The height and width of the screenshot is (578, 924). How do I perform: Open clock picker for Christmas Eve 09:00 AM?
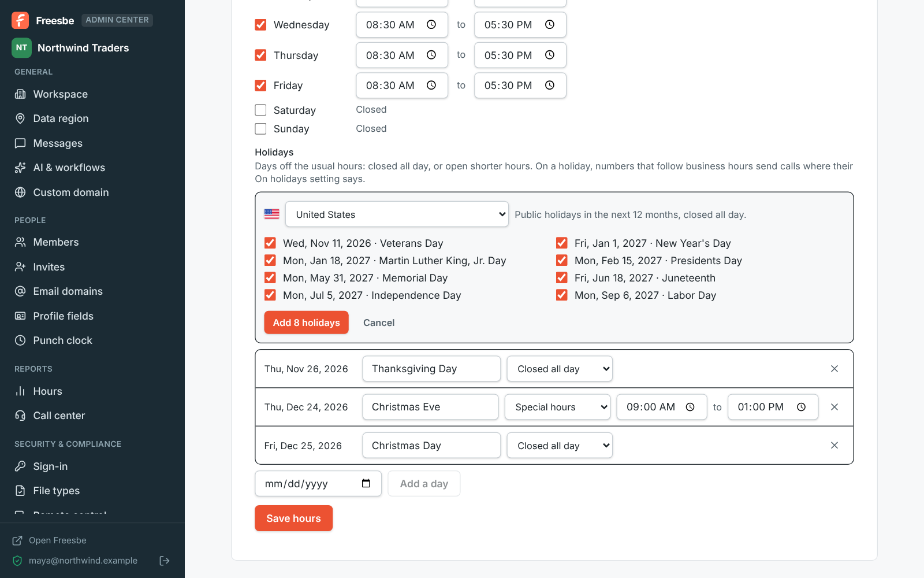690,407
